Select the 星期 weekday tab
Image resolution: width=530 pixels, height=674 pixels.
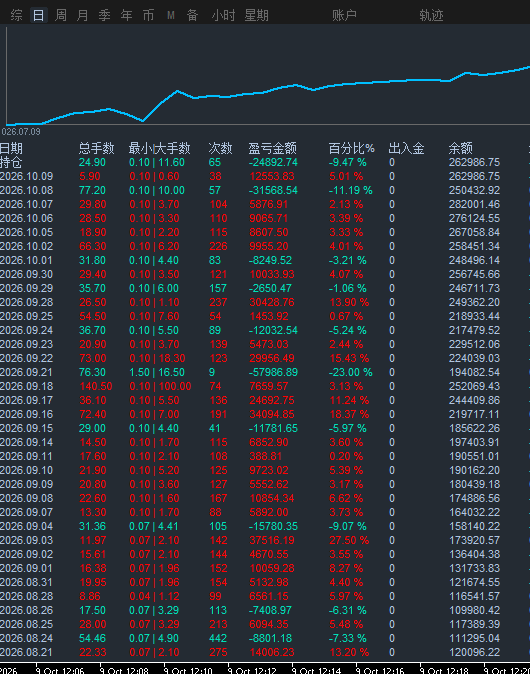[x=256, y=15]
